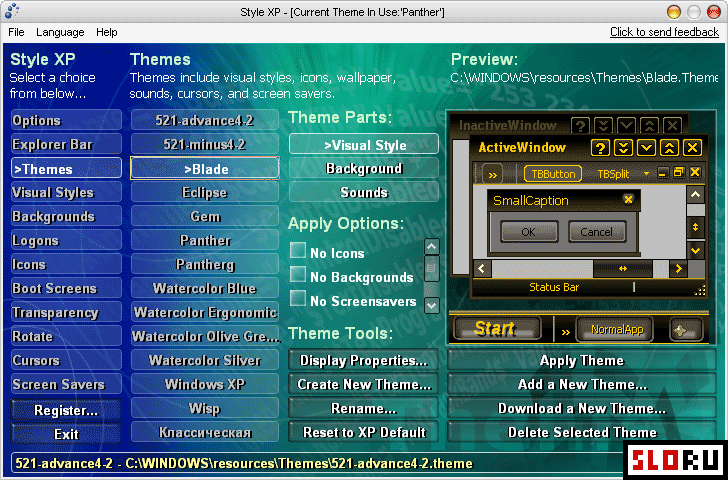Open the Transparency section
Image resolution: width=728 pixels, height=480 pixels.
pyautogui.click(x=66, y=312)
